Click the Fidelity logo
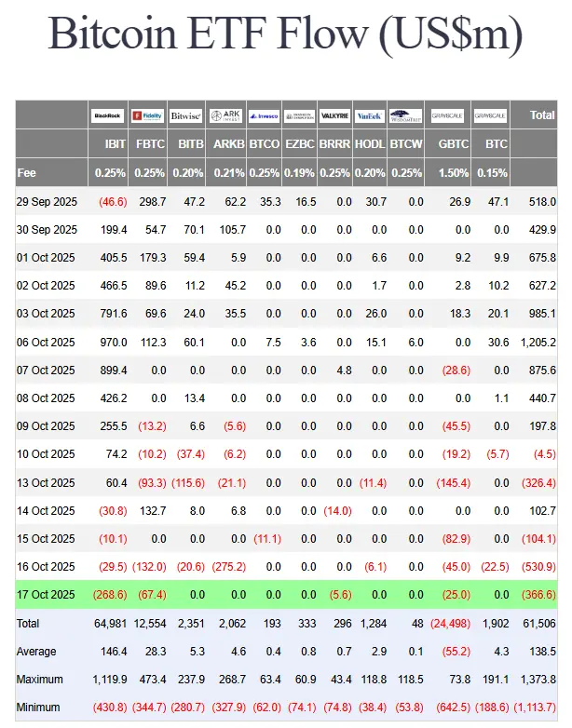This screenshot has height=728, width=572. pyautogui.click(x=147, y=116)
